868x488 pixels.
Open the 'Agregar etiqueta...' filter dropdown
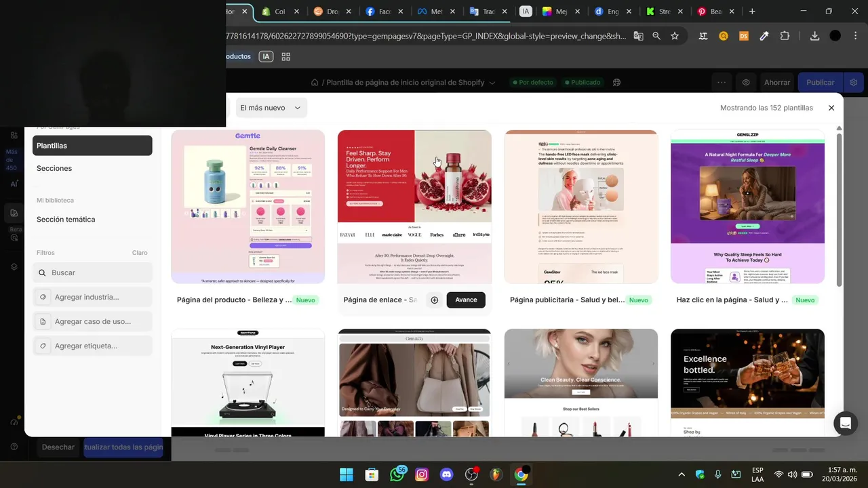pos(92,346)
